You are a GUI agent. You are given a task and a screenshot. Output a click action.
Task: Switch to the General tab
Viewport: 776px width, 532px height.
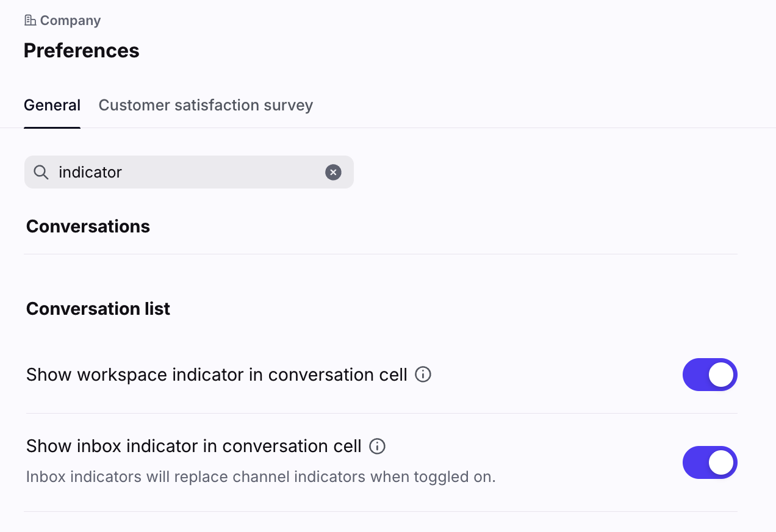[52, 106]
